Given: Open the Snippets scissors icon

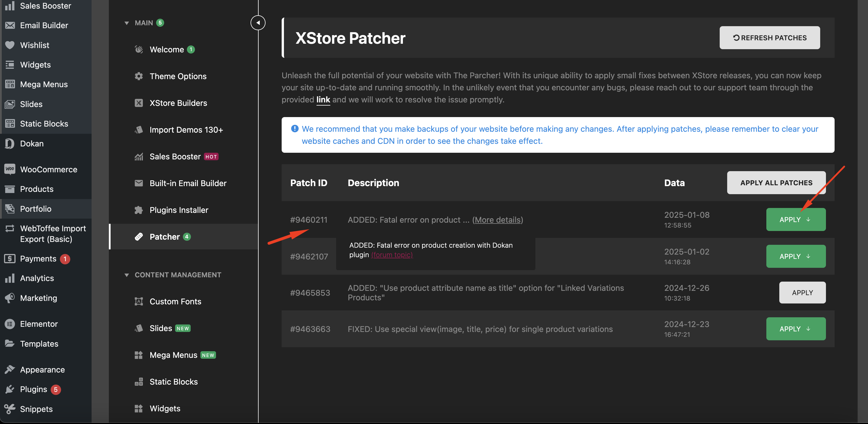Looking at the screenshot, I should [x=10, y=409].
